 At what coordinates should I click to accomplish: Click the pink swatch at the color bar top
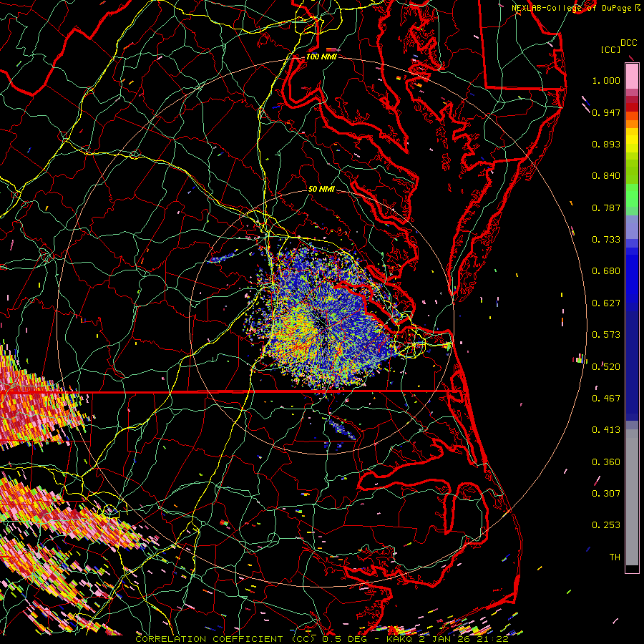(x=632, y=77)
